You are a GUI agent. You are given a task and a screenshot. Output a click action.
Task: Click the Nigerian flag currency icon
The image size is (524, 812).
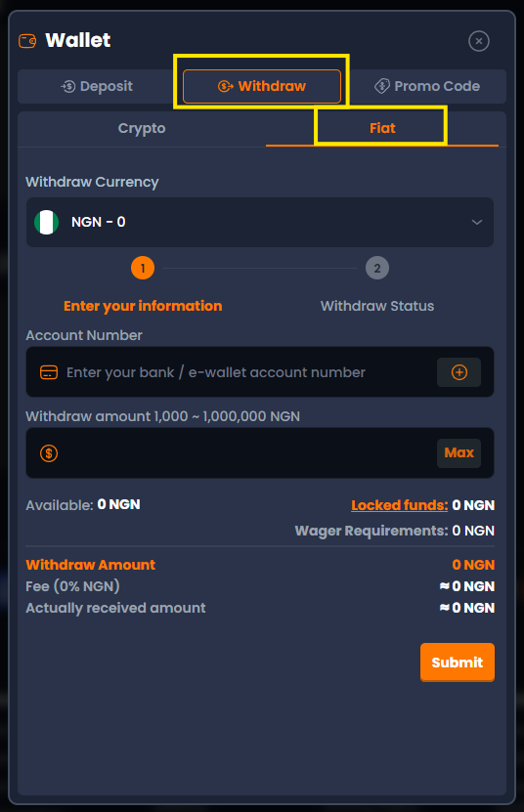[x=46, y=222]
